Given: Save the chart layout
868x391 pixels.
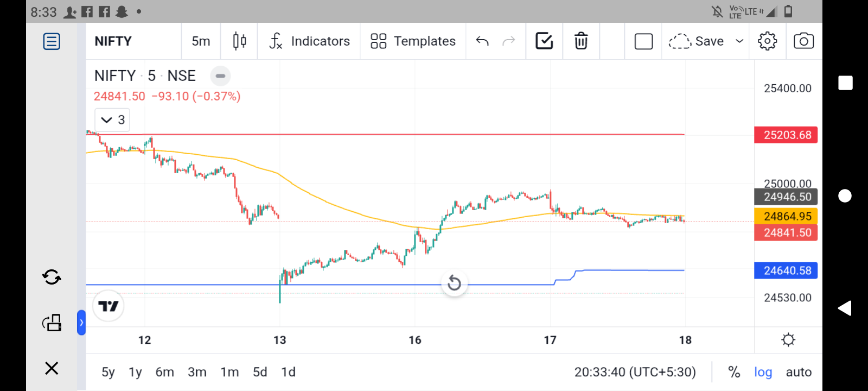Looking at the screenshot, I should tap(697, 41).
